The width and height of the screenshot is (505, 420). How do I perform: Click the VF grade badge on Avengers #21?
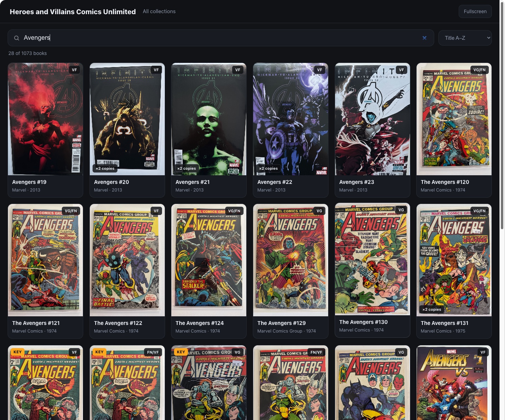click(x=238, y=70)
